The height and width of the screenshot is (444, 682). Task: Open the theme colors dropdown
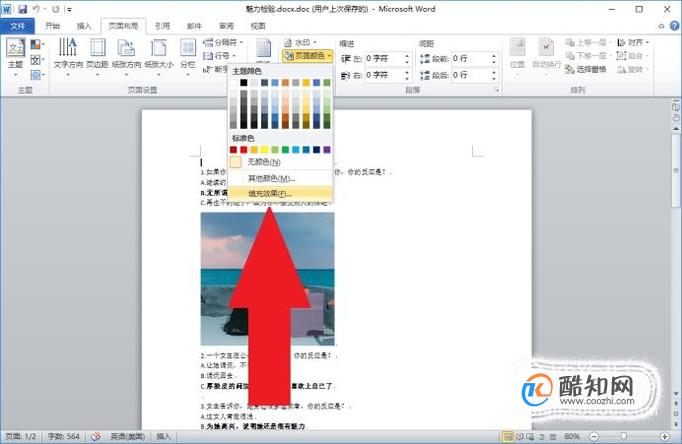point(37,44)
